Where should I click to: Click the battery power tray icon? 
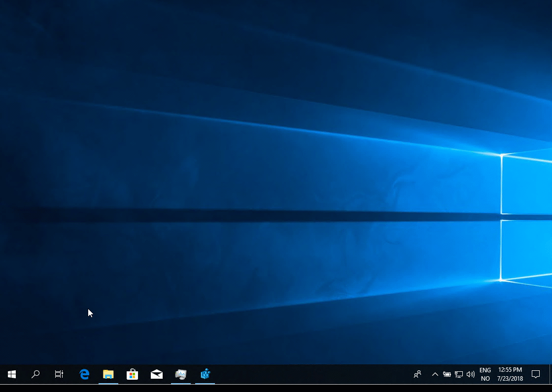[x=447, y=374]
